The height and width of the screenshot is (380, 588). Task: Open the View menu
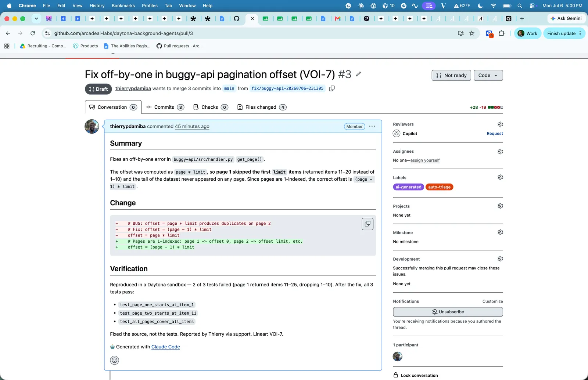coord(77,6)
